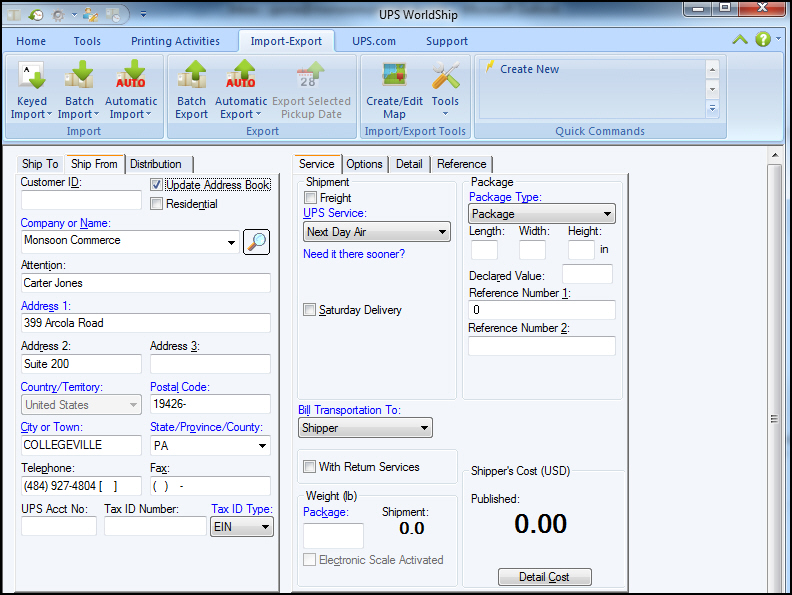
Task: Click the Declared Value field
Action: click(587, 275)
